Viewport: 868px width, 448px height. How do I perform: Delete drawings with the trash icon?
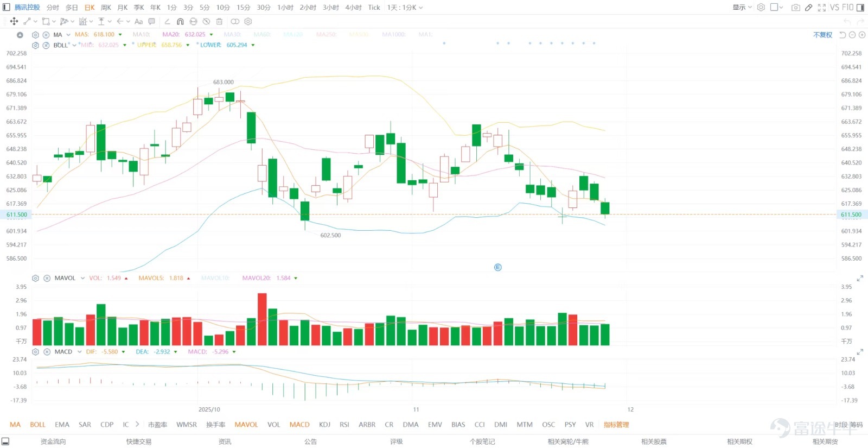click(x=219, y=22)
